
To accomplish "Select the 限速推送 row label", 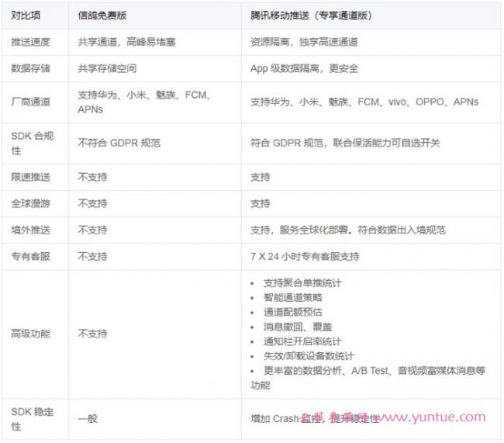I will point(30,177).
